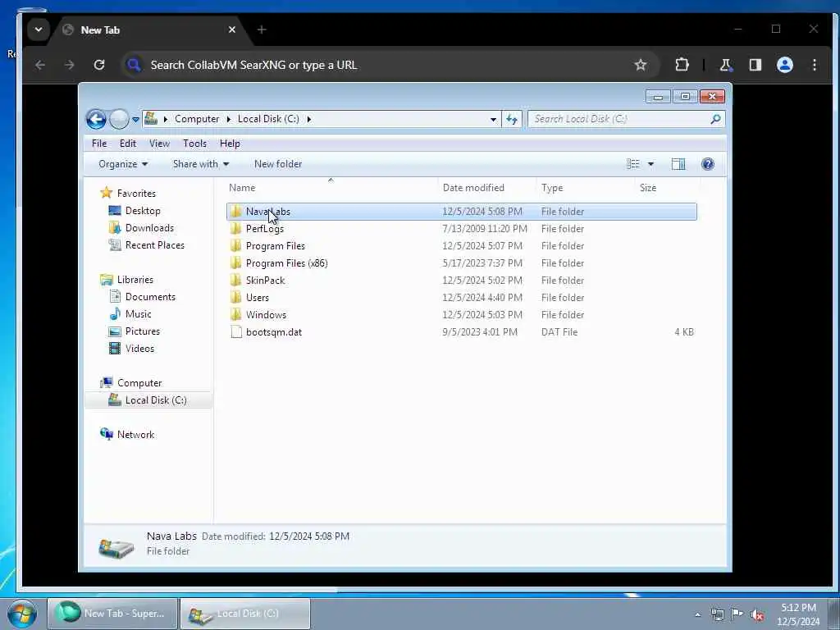The height and width of the screenshot is (630, 840).
Task: Toggle the preview pane icon
Action: 678,164
